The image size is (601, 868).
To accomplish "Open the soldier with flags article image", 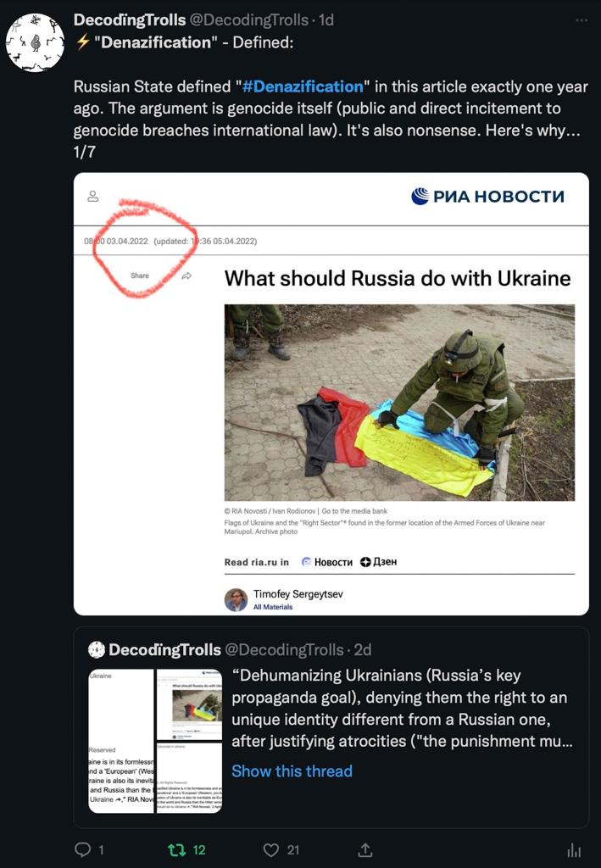I will tap(399, 403).
